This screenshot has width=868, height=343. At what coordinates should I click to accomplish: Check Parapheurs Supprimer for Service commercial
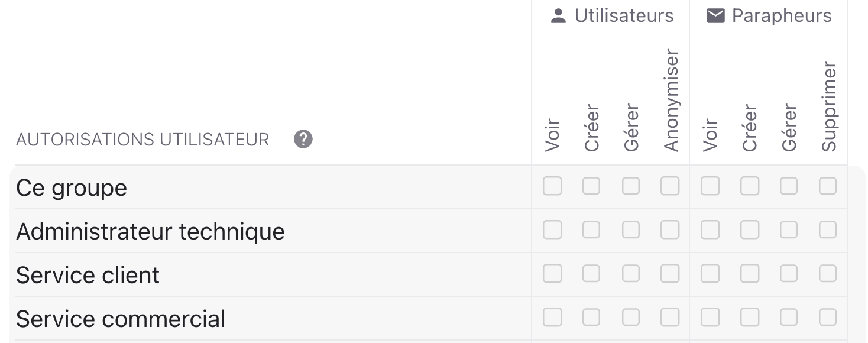(x=828, y=318)
